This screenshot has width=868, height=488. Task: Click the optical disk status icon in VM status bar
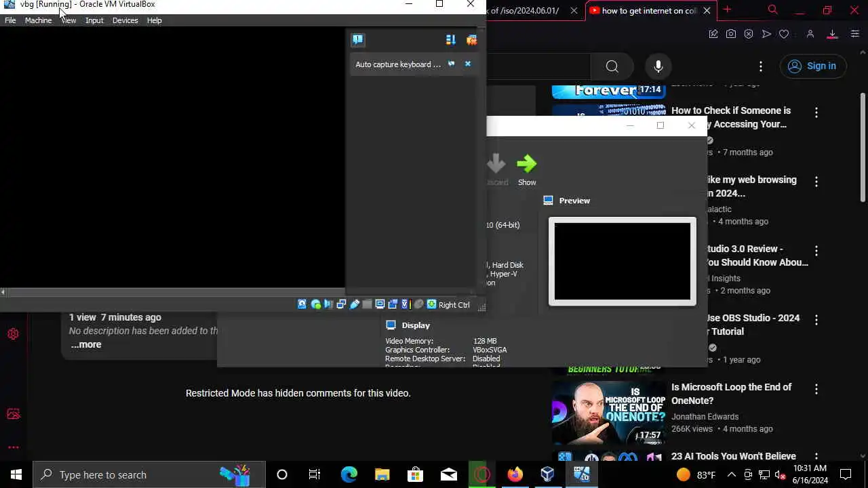(316, 305)
